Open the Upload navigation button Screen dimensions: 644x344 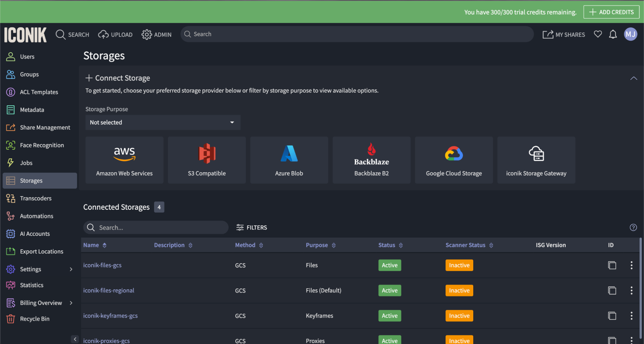point(115,34)
